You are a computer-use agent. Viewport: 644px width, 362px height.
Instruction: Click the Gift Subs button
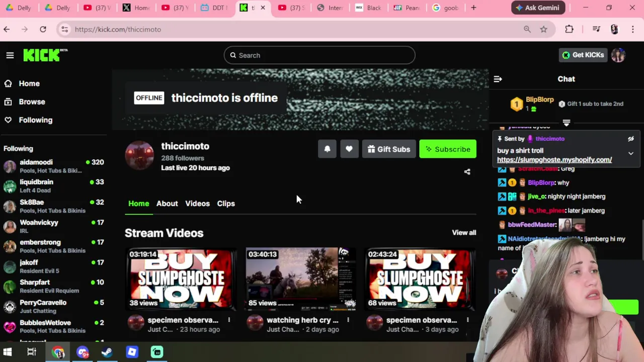click(389, 149)
